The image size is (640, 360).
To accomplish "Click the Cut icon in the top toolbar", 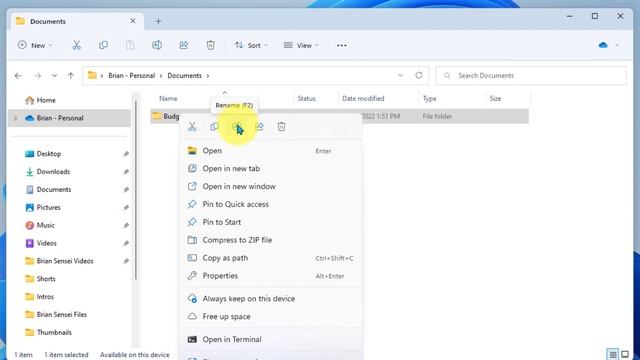I will point(76,45).
